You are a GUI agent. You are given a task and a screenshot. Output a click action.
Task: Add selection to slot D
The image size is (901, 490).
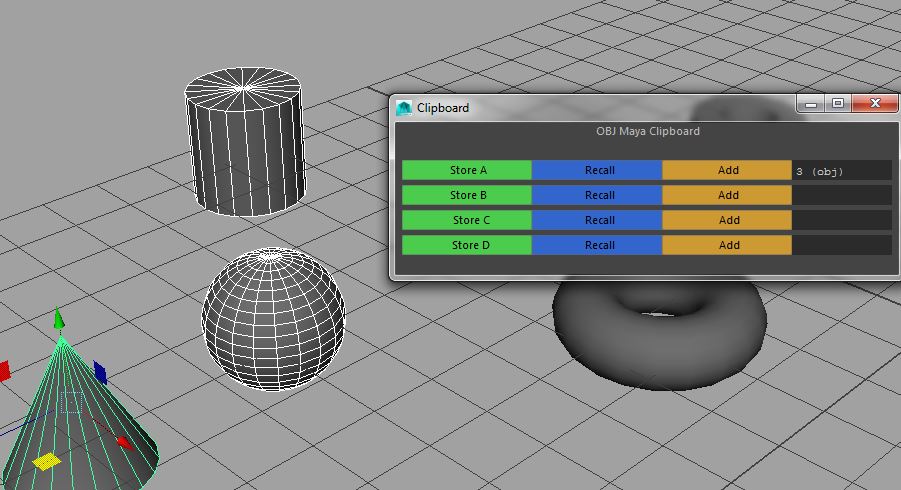[x=727, y=245]
